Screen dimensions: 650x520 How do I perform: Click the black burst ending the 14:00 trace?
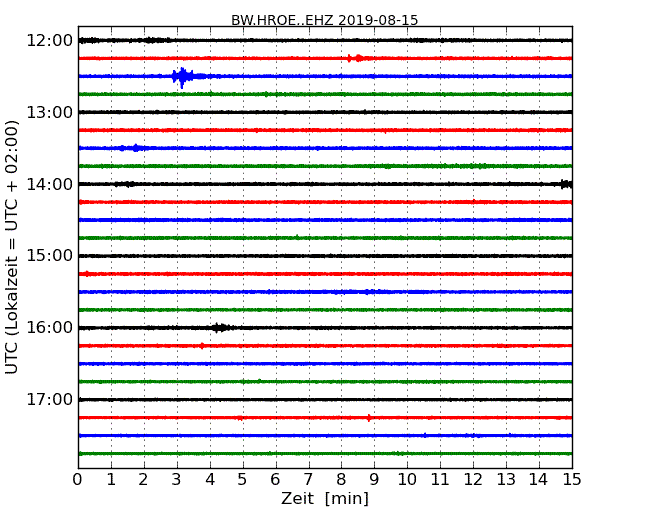pos(566,184)
